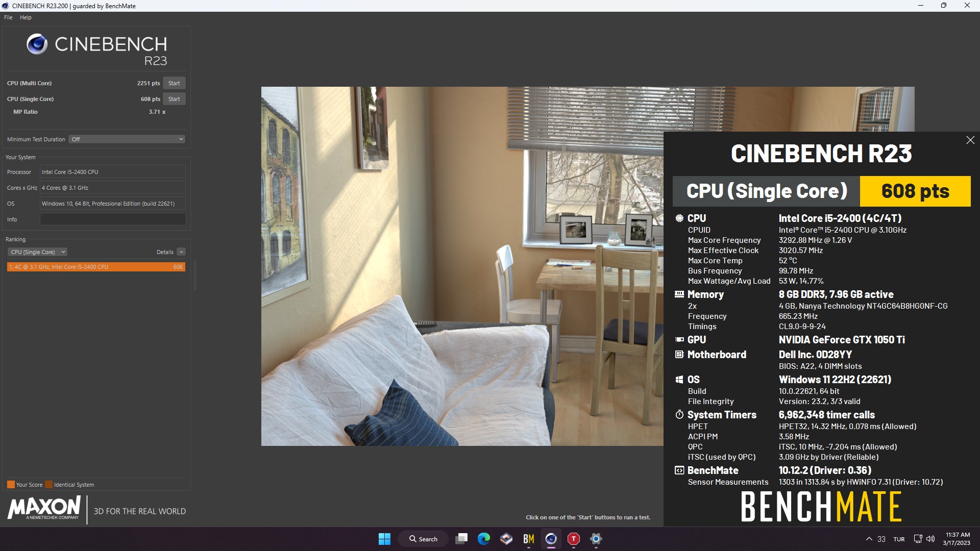
Task: Open network status tray icon
Action: 918,539
